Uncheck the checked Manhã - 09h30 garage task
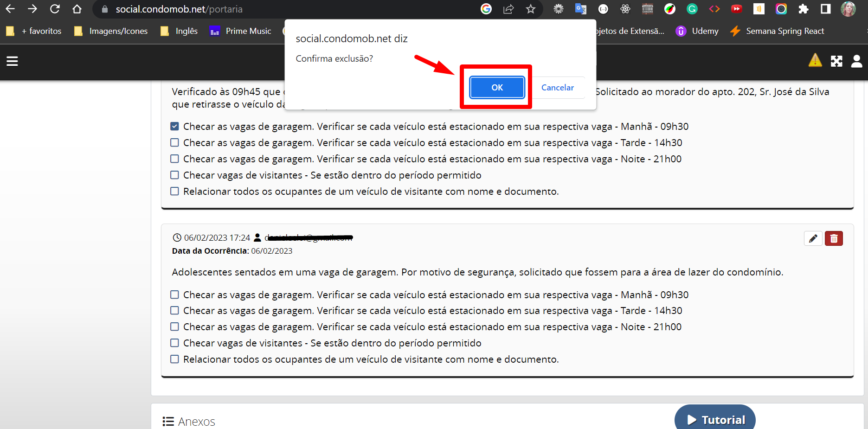 click(x=174, y=126)
